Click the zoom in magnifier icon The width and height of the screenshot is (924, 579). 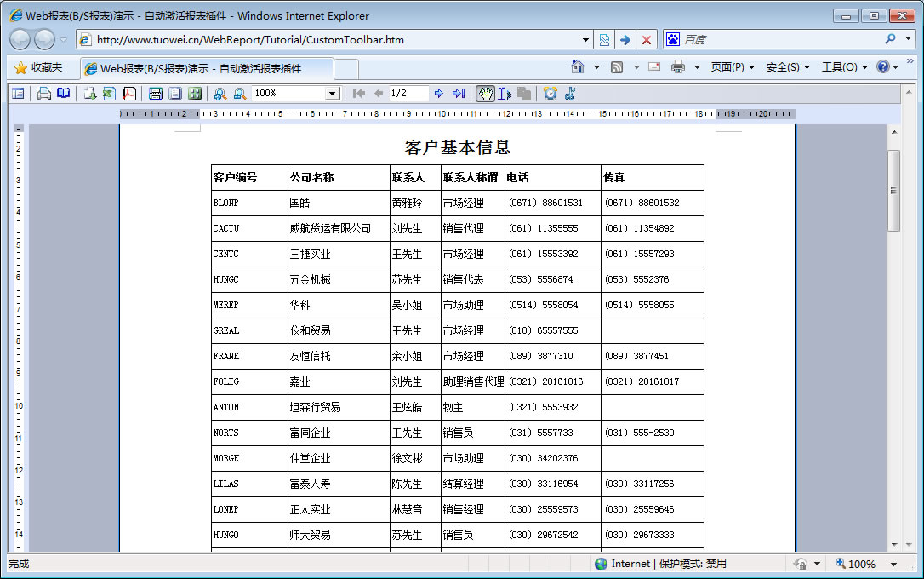coord(220,94)
